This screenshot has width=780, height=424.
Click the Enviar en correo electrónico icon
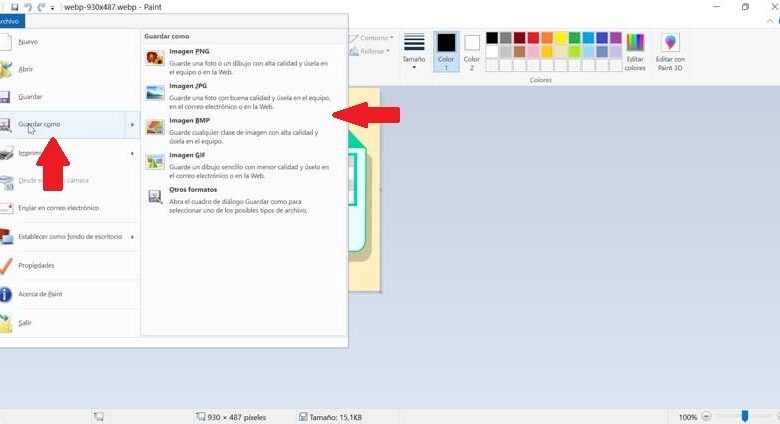(x=6, y=208)
